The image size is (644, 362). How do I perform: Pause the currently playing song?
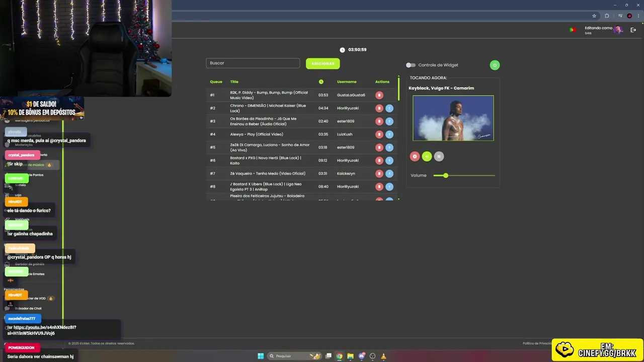click(439, 156)
